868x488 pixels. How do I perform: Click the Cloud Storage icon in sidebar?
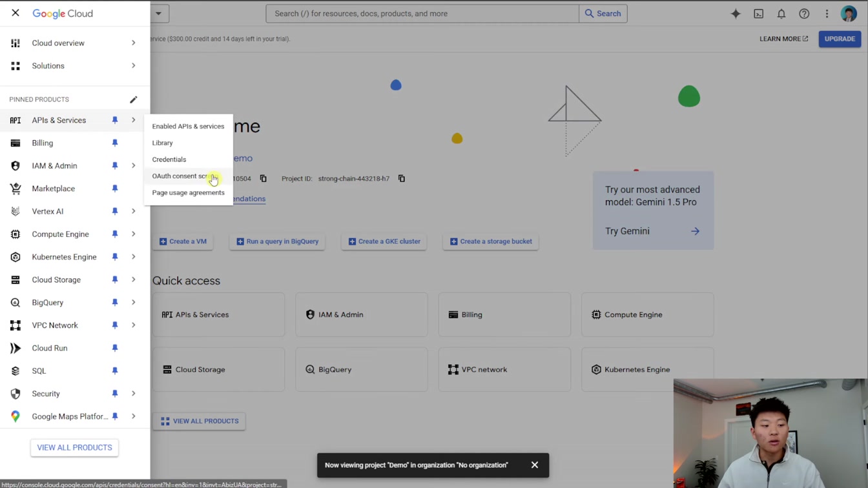point(15,280)
